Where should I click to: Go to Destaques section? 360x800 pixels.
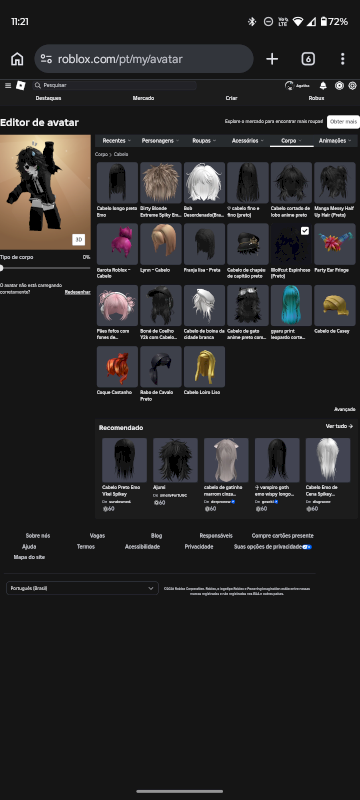click(x=48, y=98)
